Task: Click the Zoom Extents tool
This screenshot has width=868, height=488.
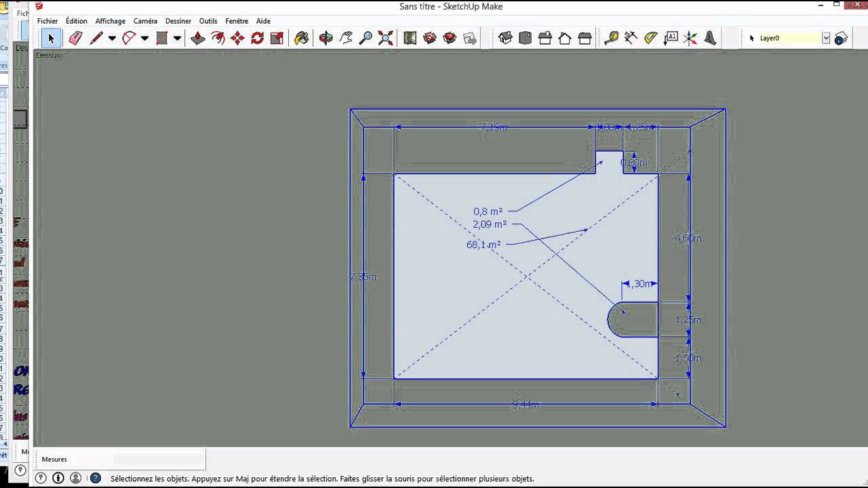Action: [385, 39]
